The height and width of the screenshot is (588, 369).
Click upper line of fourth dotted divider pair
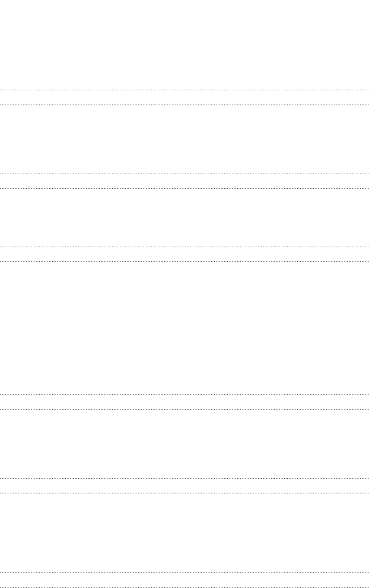(x=184, y=394)
